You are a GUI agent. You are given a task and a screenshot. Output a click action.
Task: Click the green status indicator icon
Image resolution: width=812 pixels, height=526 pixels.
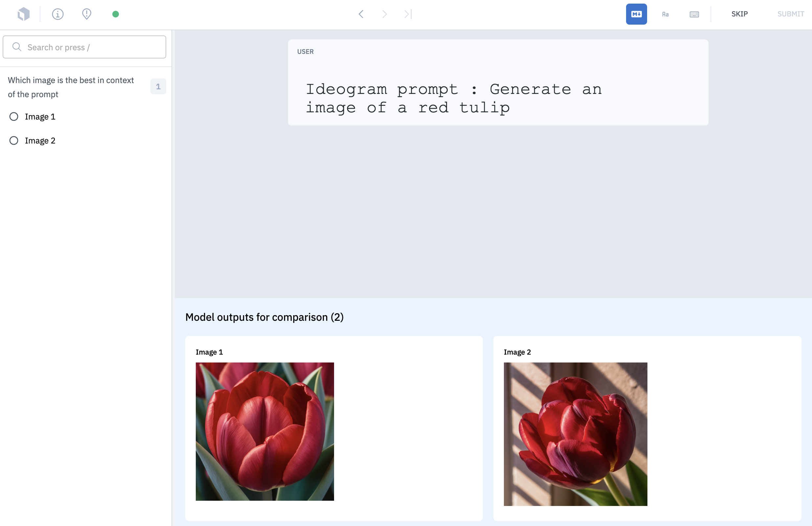[x=115, y=13]
